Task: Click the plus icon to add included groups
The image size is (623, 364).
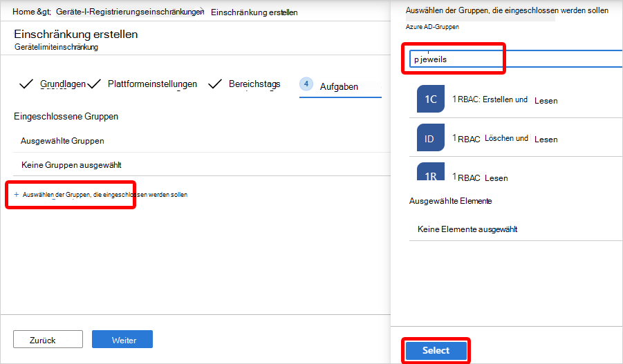Action: coord(17,195)
